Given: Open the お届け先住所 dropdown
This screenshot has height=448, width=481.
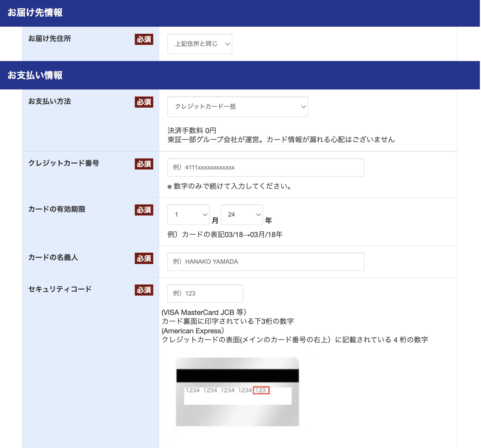Looking at the screenshot, I should pyautogui.click(x=199, y=44).
